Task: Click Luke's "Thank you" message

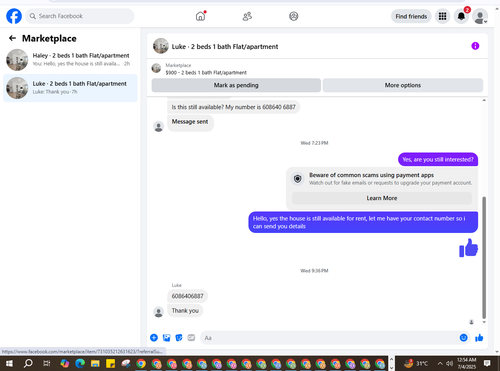Action: tap(185, 311)
